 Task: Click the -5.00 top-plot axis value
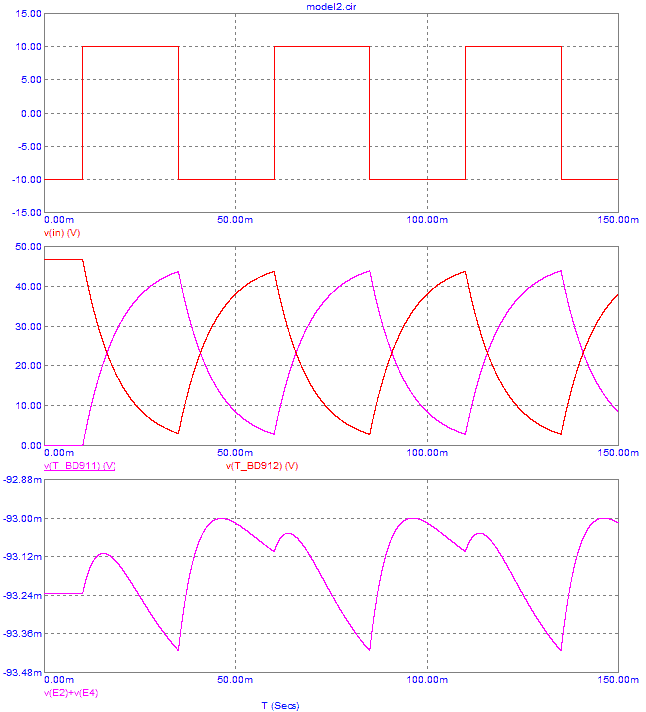[30, 147]
